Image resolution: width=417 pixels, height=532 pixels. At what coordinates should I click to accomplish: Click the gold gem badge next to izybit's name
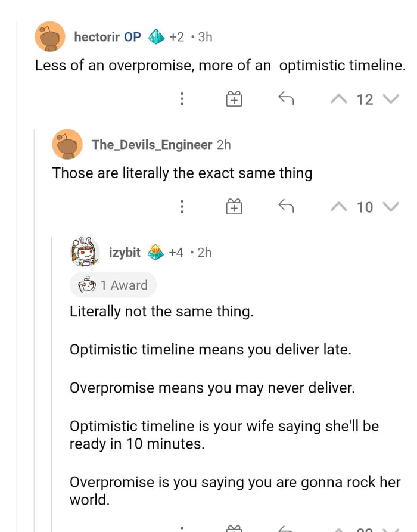coord(156,252)
